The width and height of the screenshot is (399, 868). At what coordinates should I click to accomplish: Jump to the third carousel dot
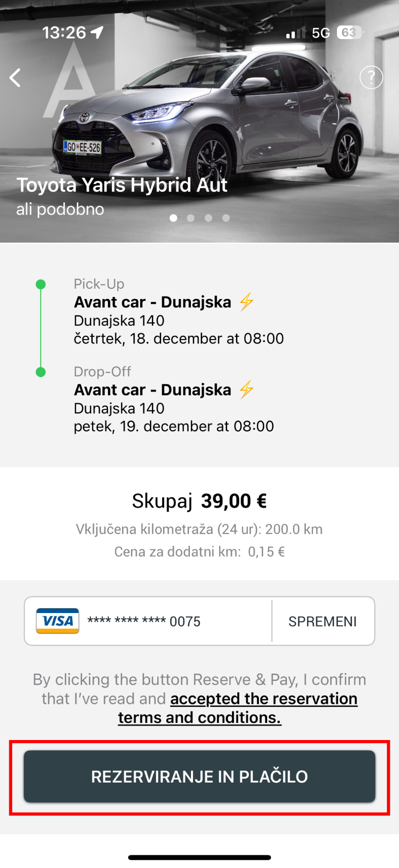coord(209,218)
